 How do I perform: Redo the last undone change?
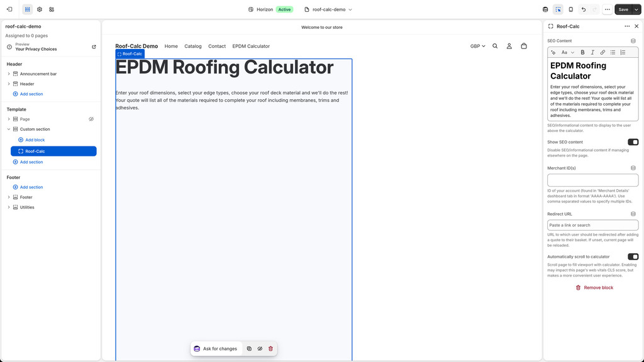[594, 9]
